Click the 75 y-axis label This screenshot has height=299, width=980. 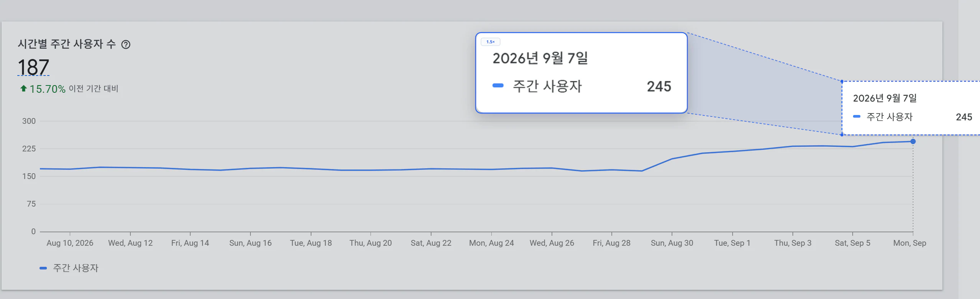31,204
